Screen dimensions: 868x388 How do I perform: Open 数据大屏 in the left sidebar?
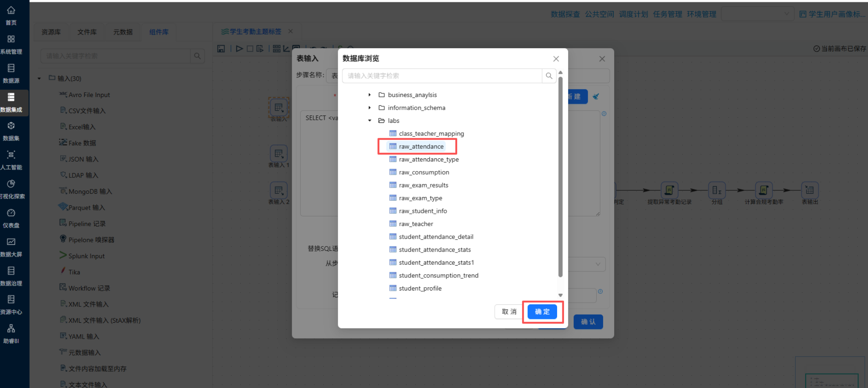[11, 247]
